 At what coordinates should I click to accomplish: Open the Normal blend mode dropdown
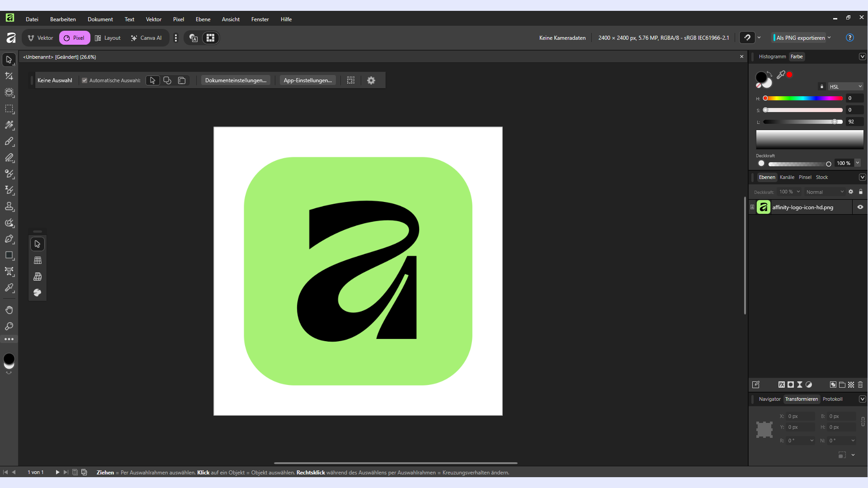pyautogui.click(x=825, y=192)
